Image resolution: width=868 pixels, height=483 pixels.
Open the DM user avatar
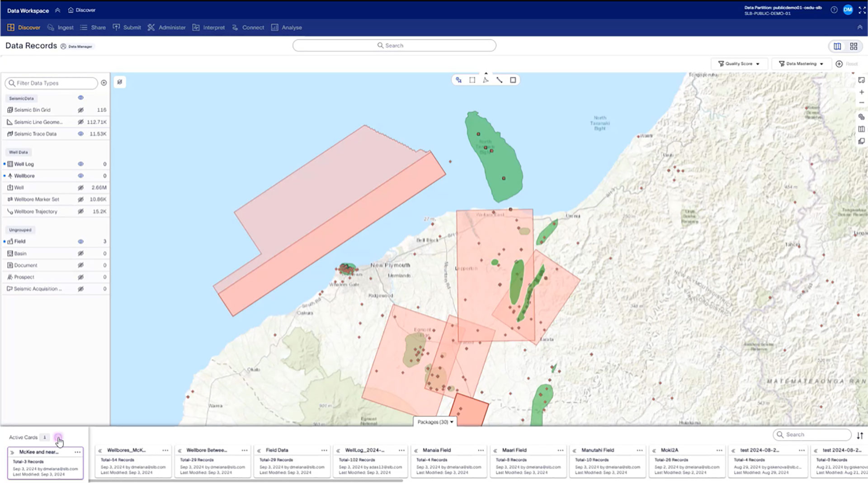[848, 10]
